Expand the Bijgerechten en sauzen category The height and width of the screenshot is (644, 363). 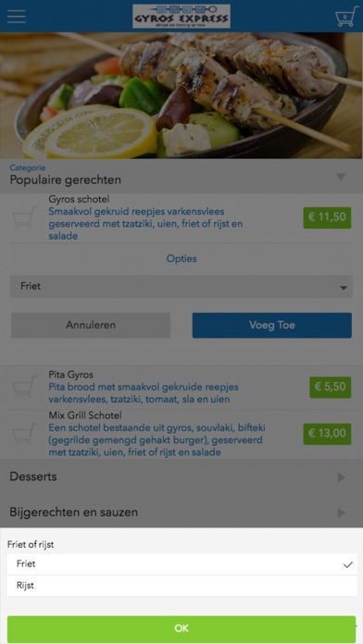[181, 513]
